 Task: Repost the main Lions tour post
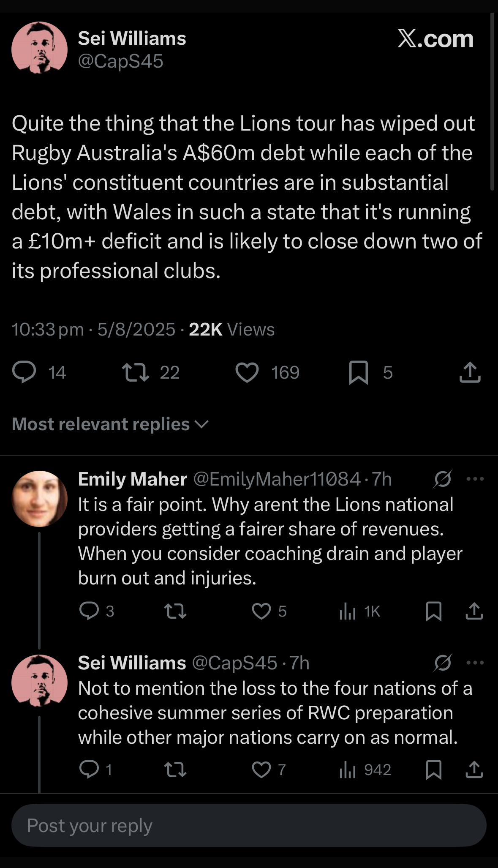pyautogui.click(x=135, y=372)
